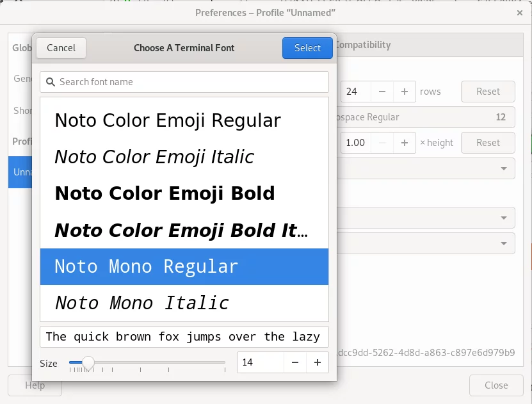Focus the font size value 14
Image resolution: width=532 pixels, height=404 pixels.
260,362
